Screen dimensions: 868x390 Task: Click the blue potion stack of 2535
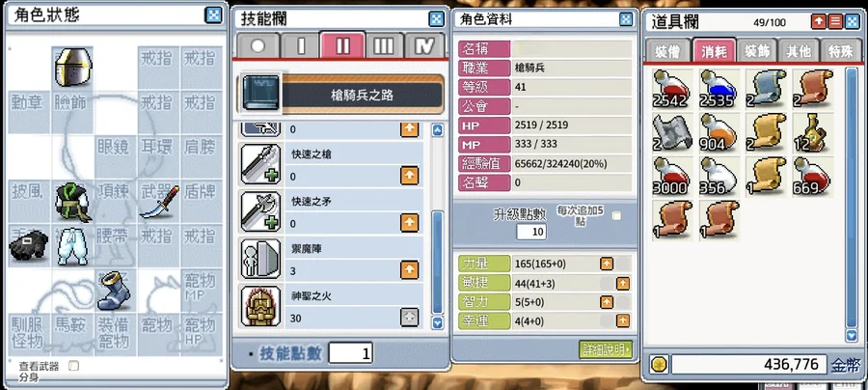[x=719, y=88]
